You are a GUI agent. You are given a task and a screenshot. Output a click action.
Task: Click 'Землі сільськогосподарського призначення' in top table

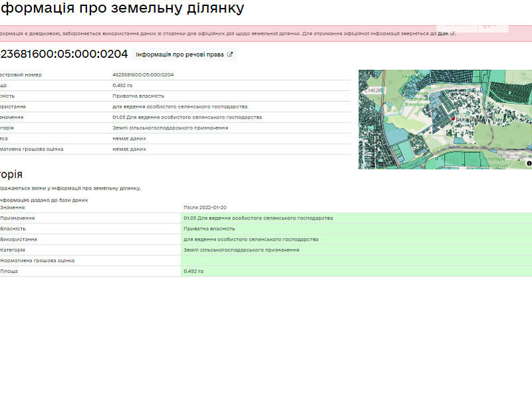point(170,128)
